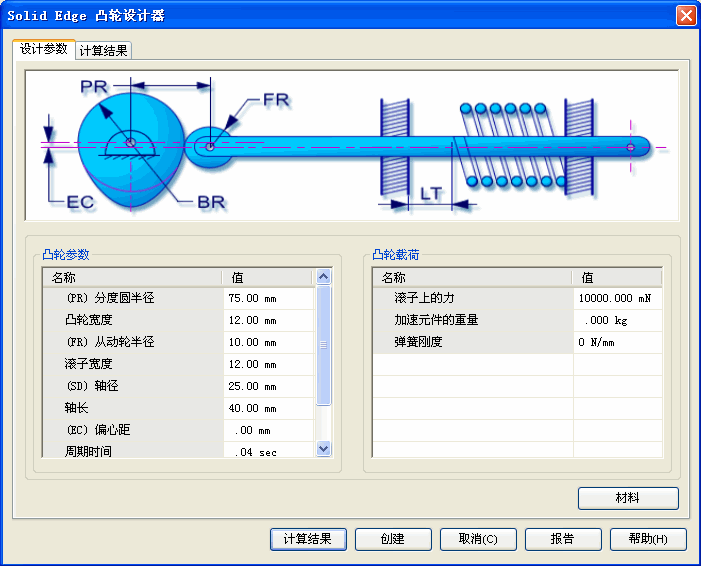The height and width of the screenshot is (566, 701).
Task: Open 帮助(H) help button
Action: tap(648, 539)
